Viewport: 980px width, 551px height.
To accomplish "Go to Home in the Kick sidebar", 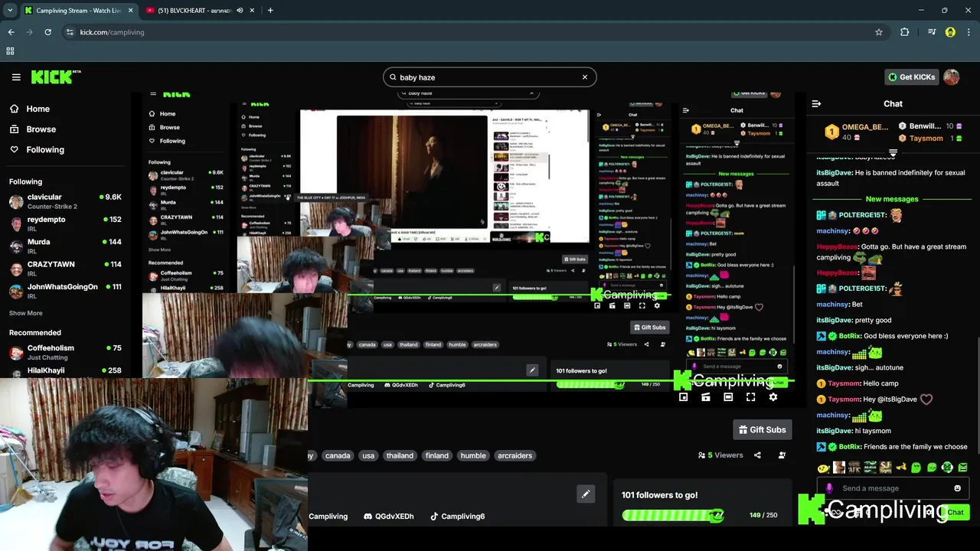I will [38, 109].
